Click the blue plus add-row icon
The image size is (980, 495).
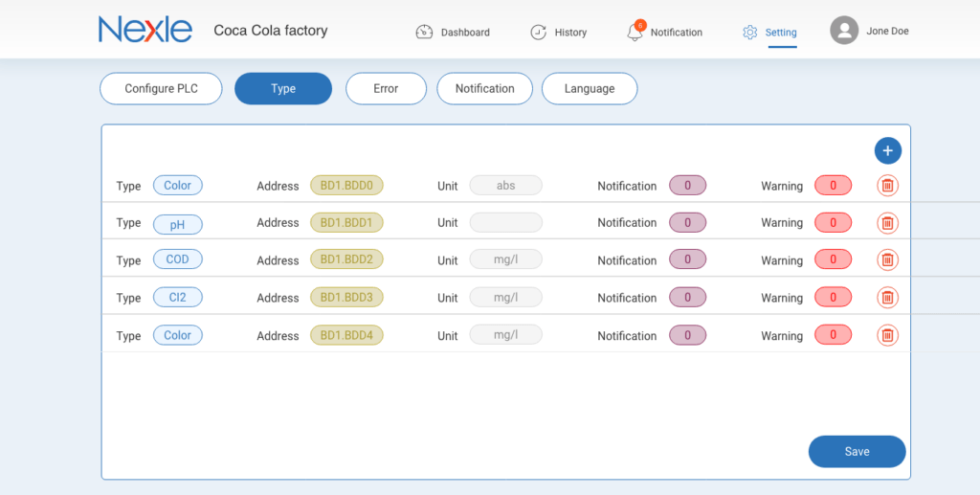887,150
